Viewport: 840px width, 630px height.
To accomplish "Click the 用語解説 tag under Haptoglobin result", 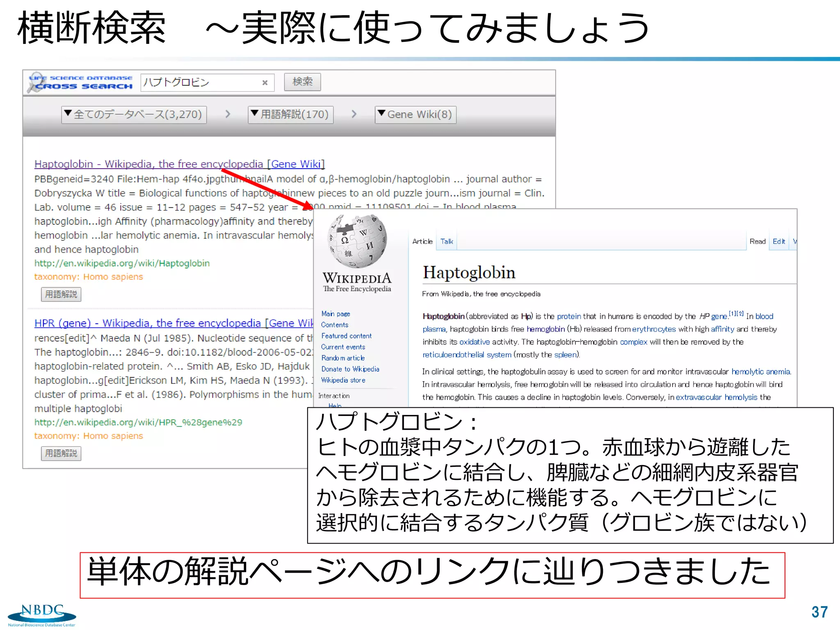I will 61,294.
